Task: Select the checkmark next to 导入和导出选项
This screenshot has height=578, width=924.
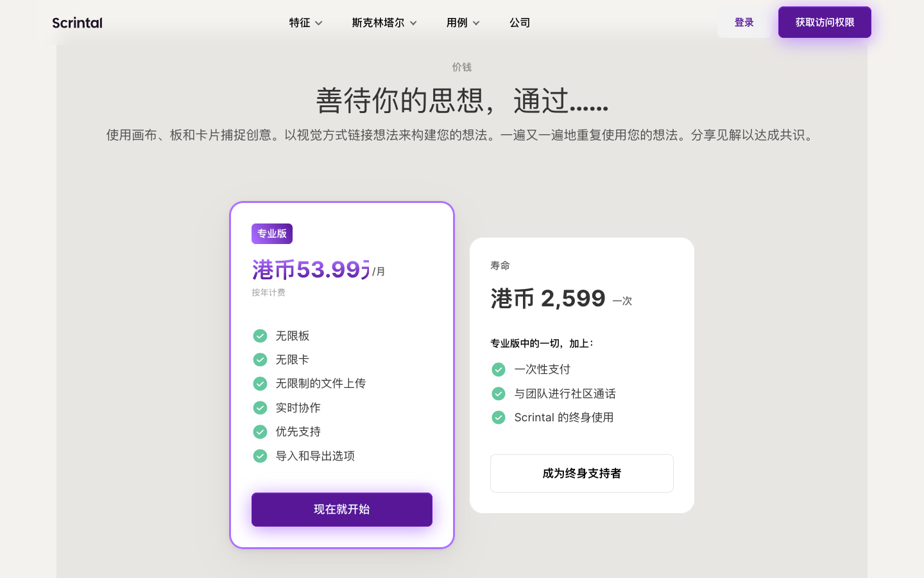Action: click(x=260, y=456)
